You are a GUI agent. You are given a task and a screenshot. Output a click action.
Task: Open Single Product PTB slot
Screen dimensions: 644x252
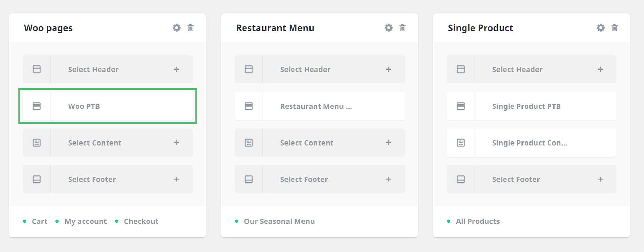[x=532, y=106]
